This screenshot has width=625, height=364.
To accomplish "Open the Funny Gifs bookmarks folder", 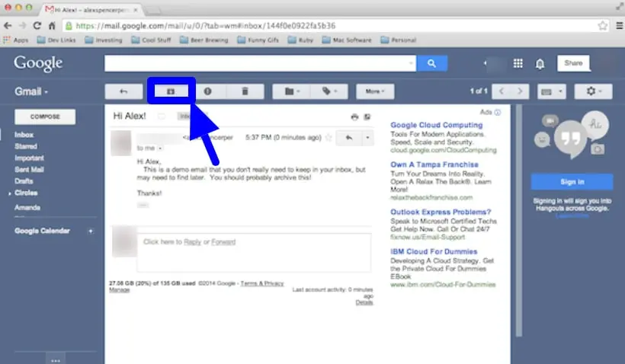I will pyautogui.click(x=258, y=40).
